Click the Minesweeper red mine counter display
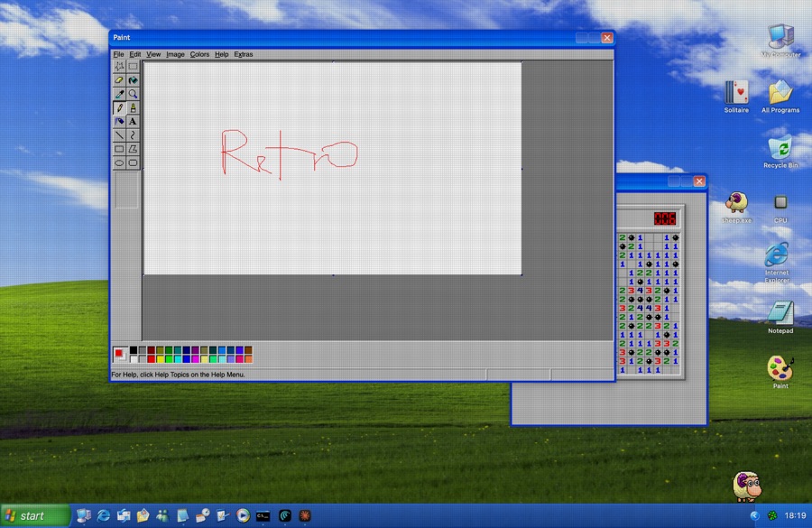 coord(664,218)
